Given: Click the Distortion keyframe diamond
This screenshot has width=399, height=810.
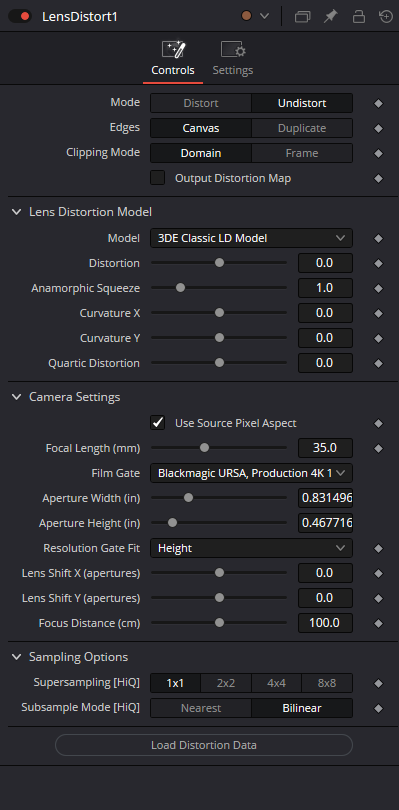Looking at the screenshot, I should tap(378, 263).
